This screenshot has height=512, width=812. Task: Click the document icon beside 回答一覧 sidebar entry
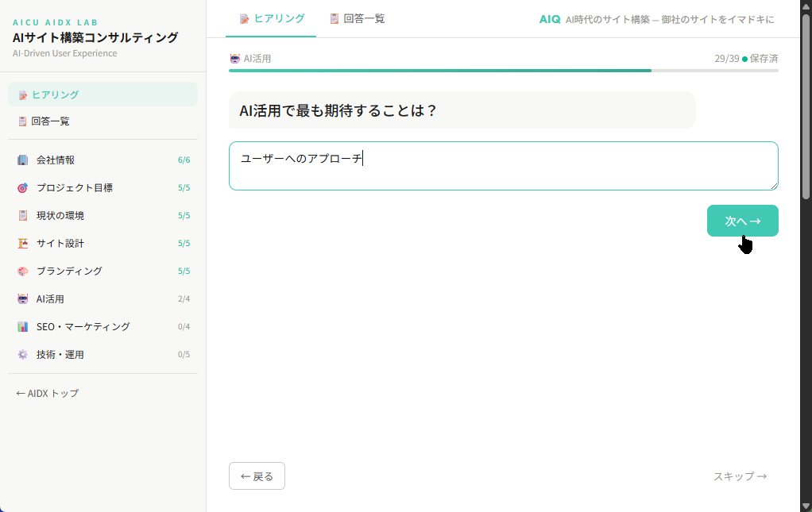point(22,121)
